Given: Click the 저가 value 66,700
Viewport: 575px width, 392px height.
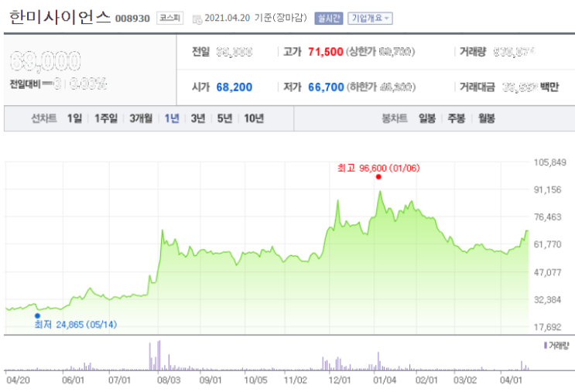Looking at the screenshot, I should (x=326, y=87).
